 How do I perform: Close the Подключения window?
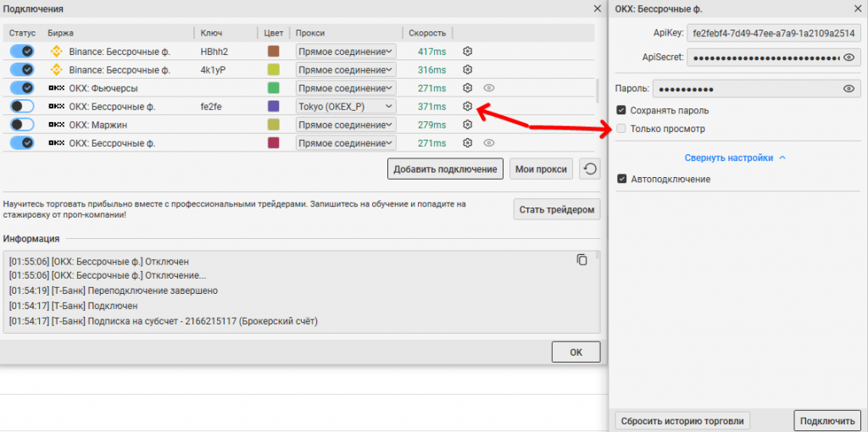pyautogui.click(x=598, y=8)
